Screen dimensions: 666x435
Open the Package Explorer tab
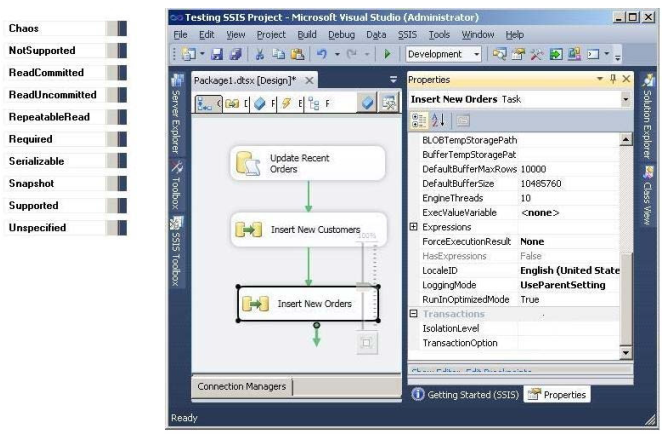coord(319,103)
